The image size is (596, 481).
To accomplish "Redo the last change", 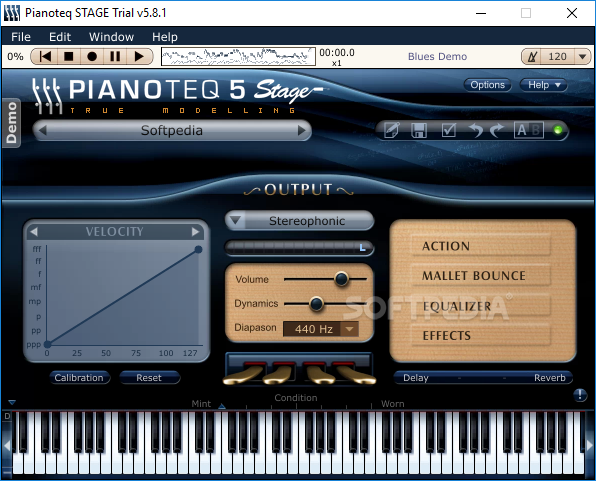I will click(496, 130).
